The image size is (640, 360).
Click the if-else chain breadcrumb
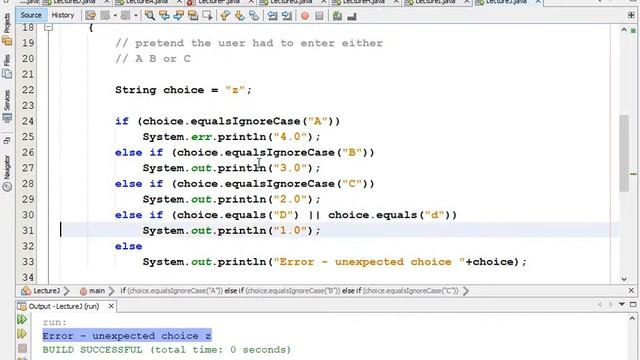[x=289, y=291]
